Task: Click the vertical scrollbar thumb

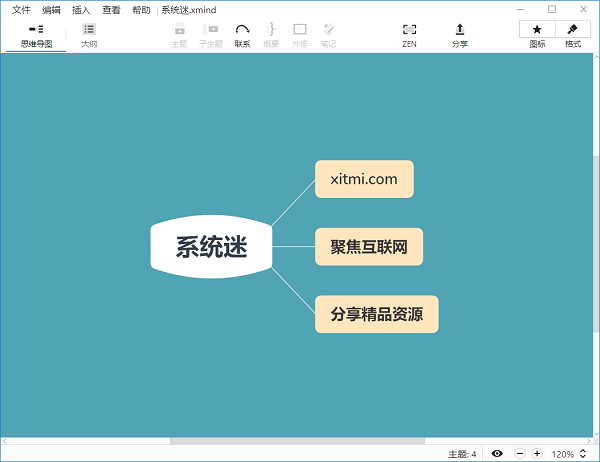Action: pyautogui.click(x=596, y=244)
